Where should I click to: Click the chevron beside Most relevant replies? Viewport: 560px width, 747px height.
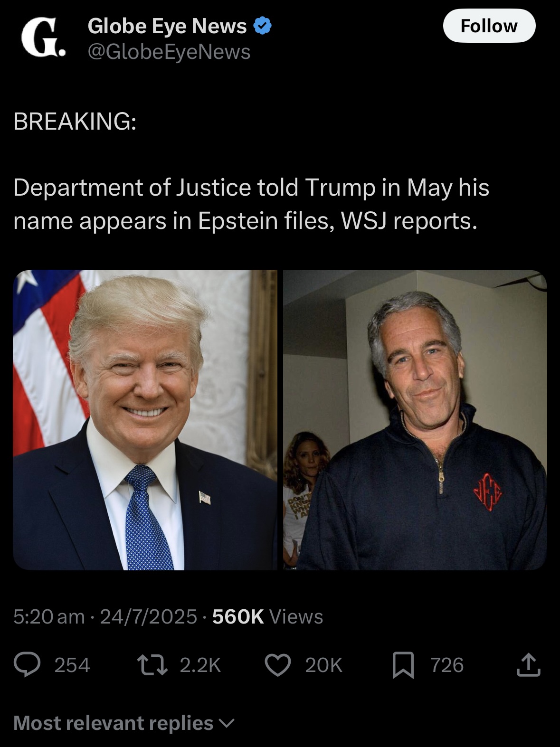click(227, 724)
